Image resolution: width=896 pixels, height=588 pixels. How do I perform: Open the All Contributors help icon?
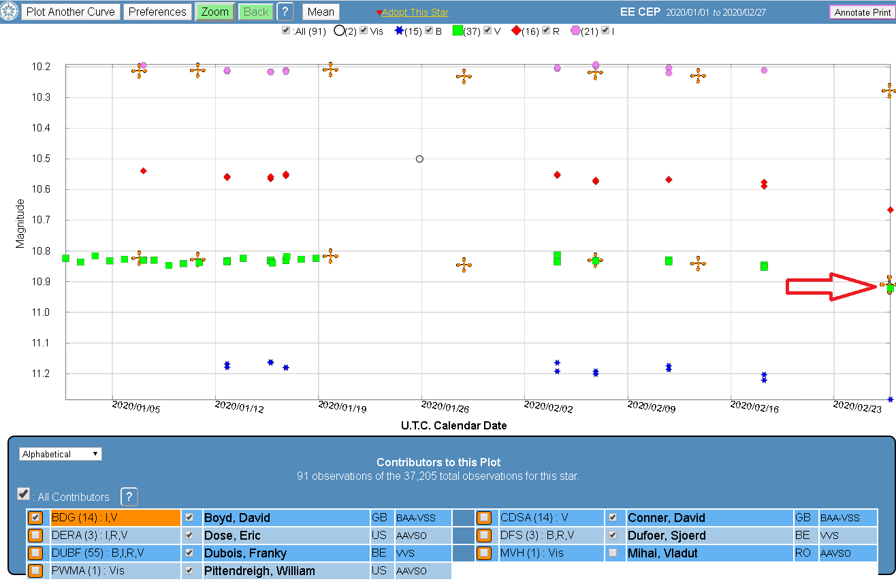click(x=129, y=496)
